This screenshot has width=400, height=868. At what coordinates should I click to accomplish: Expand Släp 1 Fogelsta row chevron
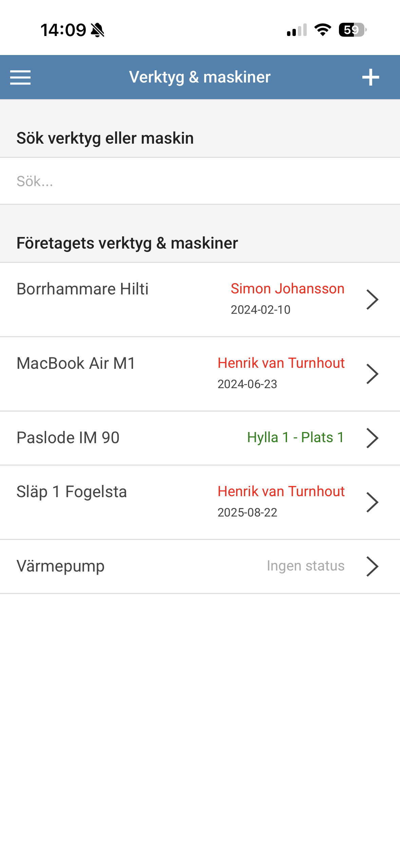372,502
